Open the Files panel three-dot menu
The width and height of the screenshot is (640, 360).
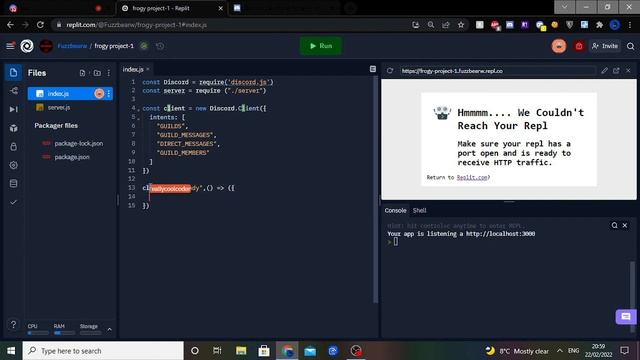pyautogui.click(x=109, y=73)
